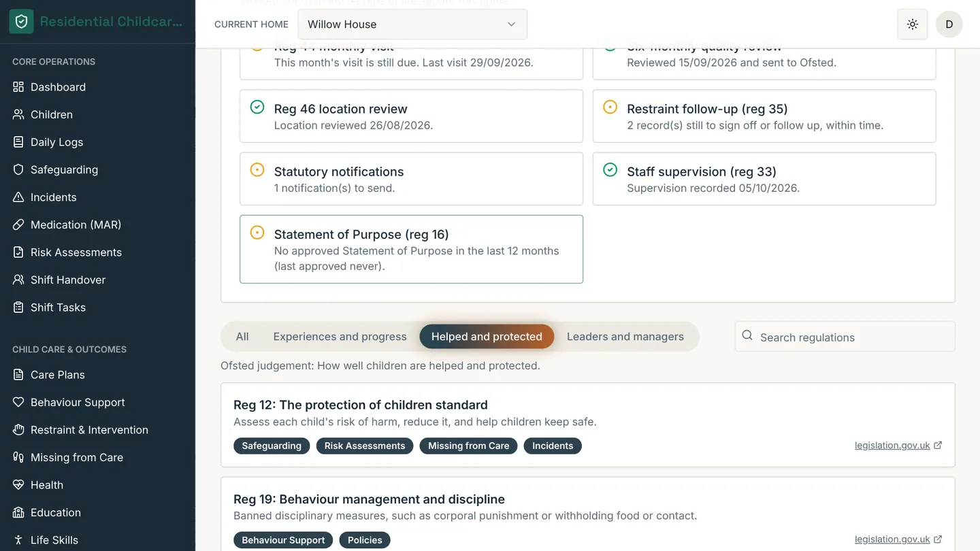Open the Statement of Purpose (reg 16) card

click(411, 249)
